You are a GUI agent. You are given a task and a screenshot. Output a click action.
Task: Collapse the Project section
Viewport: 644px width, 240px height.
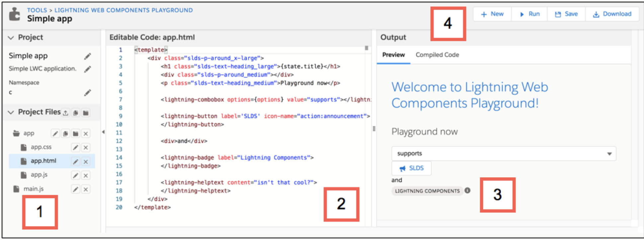tap(11, 38)
